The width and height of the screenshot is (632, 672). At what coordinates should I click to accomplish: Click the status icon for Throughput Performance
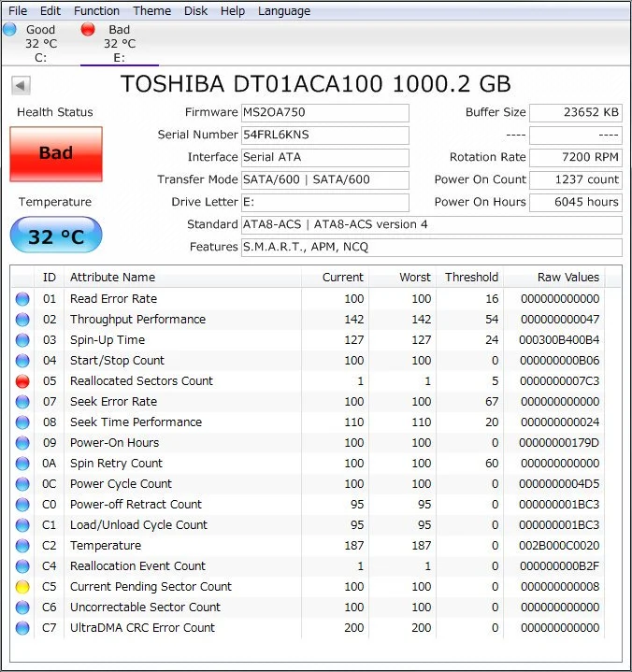[22, 320]
